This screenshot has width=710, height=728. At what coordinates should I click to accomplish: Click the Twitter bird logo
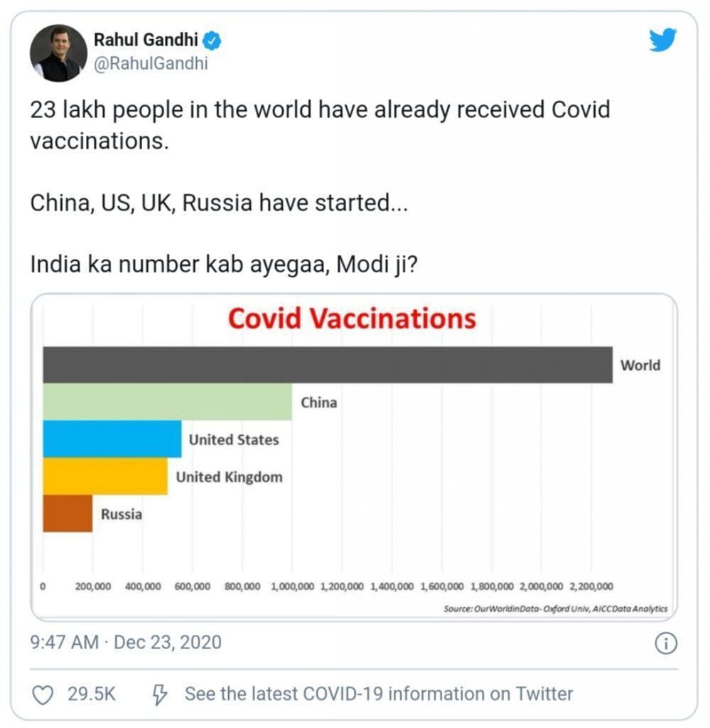[662, 40]
